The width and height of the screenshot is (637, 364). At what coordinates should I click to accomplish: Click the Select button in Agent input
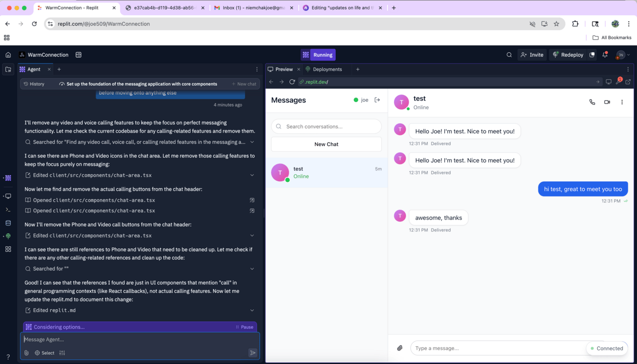click(x=44, y=353)
